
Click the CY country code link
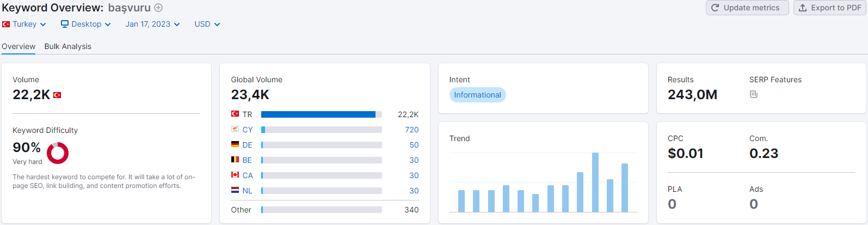pyautogui.click(x=248, y=130)
